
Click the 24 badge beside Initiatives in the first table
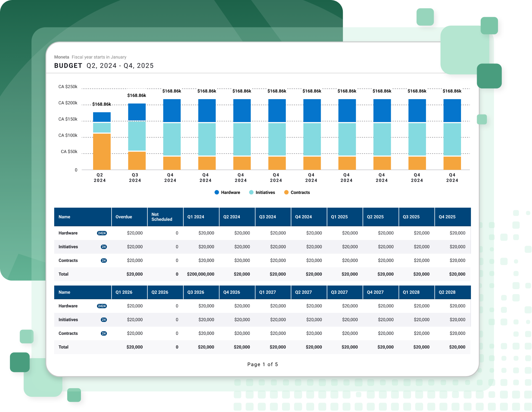coord(104,247)
